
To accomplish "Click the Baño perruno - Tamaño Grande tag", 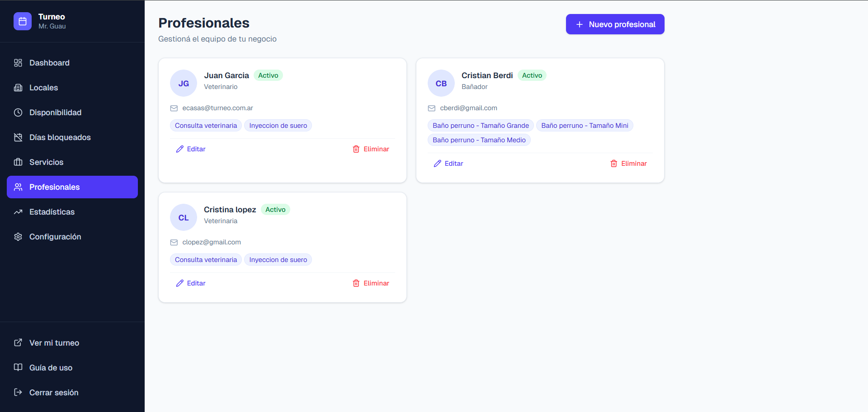I will coord(481,126).
